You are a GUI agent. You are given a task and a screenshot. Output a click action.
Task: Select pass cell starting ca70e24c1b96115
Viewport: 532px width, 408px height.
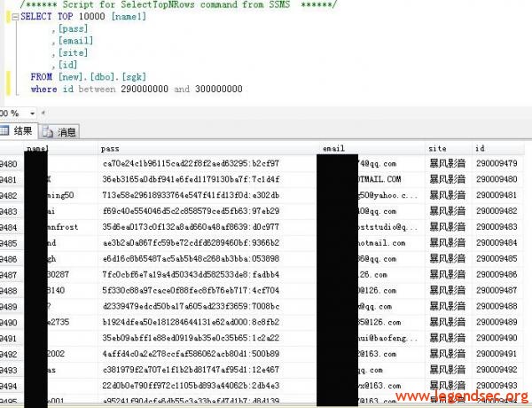tap(208, 163)
